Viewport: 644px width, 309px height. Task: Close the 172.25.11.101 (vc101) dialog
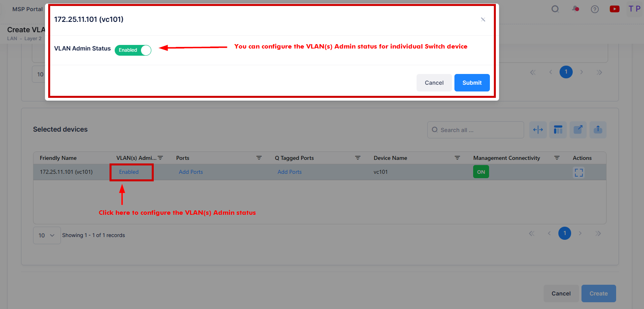483,19
